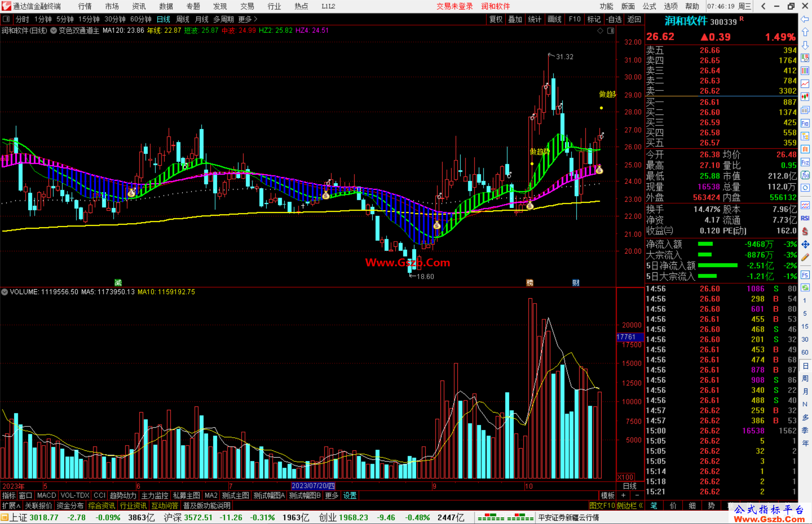Select the 月 monthly period in sidebar
This screenshot has height=524, width=812.
(x=805, y=391)
